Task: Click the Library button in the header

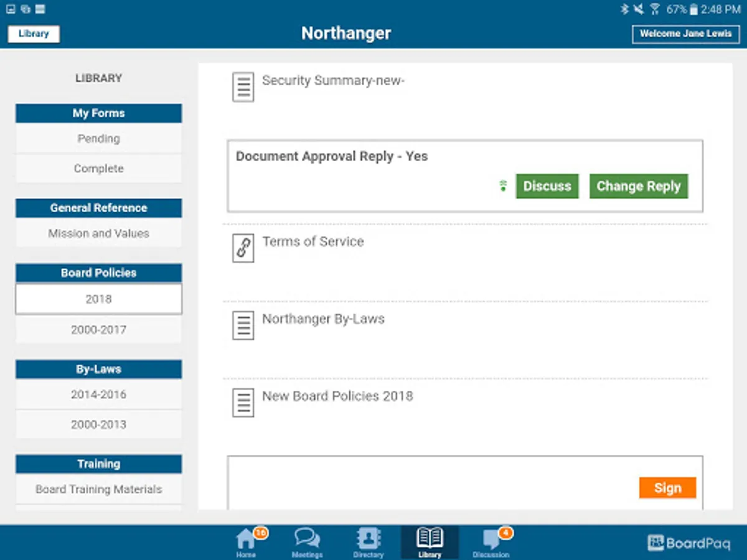Action: coord(34,34)
